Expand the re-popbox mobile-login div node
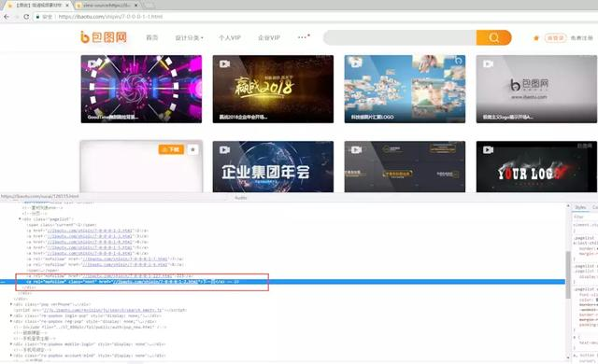 point(11,344)
